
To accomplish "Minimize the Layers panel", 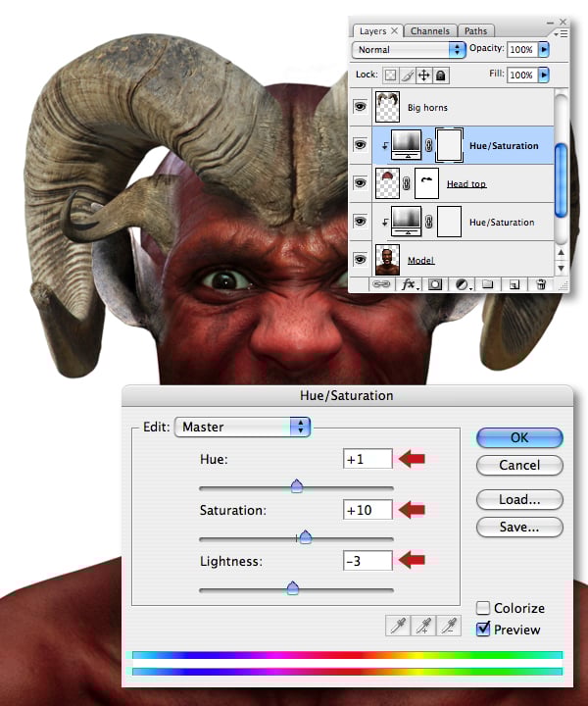I will [550, 22].
